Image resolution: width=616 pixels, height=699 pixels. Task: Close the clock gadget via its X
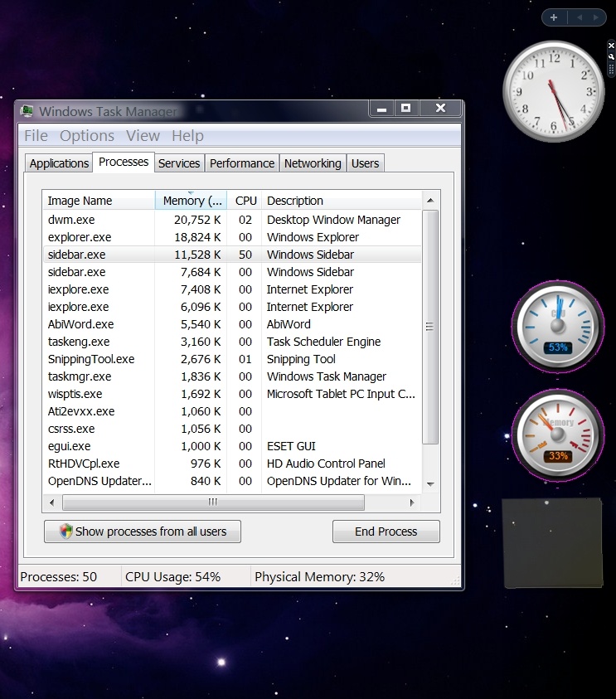pyautogui.click(x=611, y=46)
